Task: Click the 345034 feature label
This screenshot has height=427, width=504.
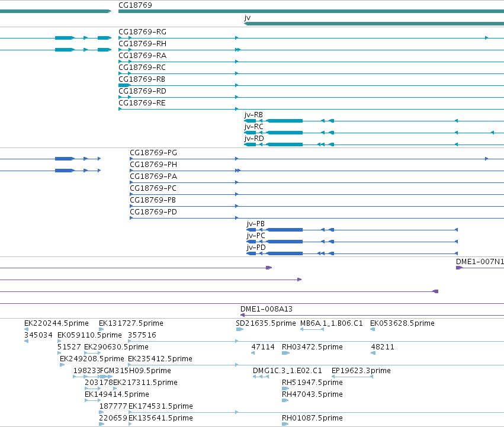Action: point(38,335)
